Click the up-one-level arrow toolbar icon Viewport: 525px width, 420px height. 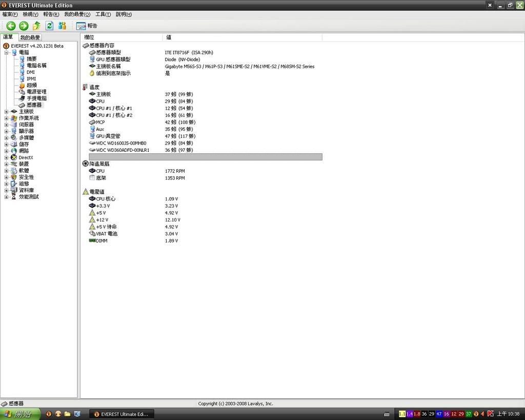(36, 26)
